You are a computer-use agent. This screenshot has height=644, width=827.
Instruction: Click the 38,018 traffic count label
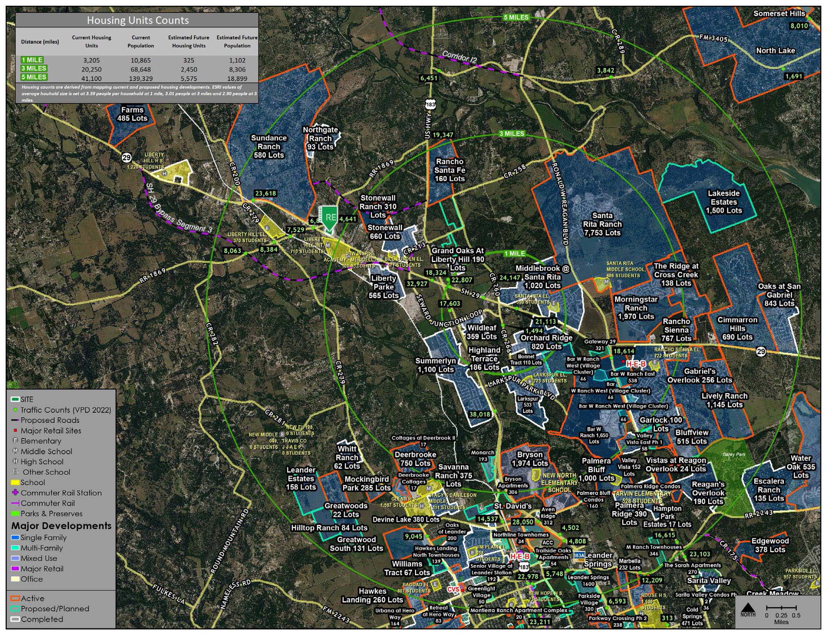(480, 414)
